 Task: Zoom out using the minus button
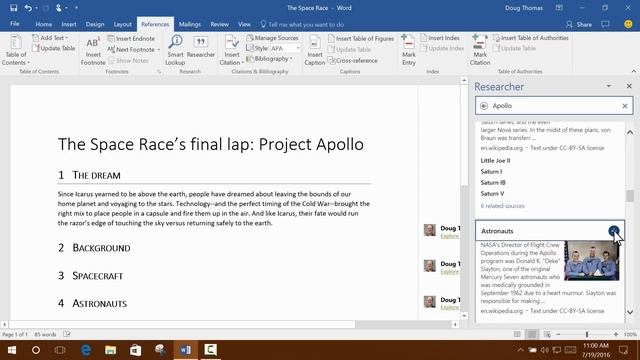click(x=558, y=334)
